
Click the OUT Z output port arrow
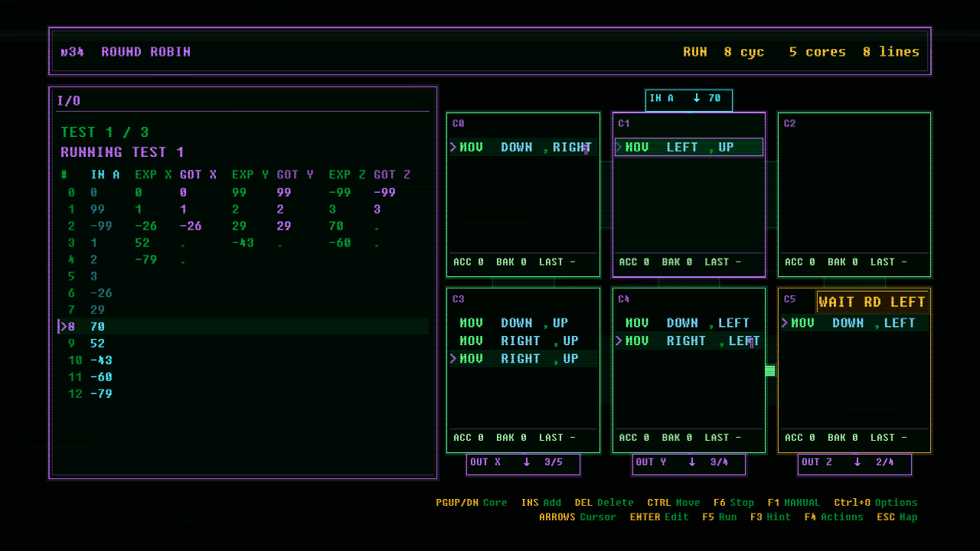(x=857, y=462)
